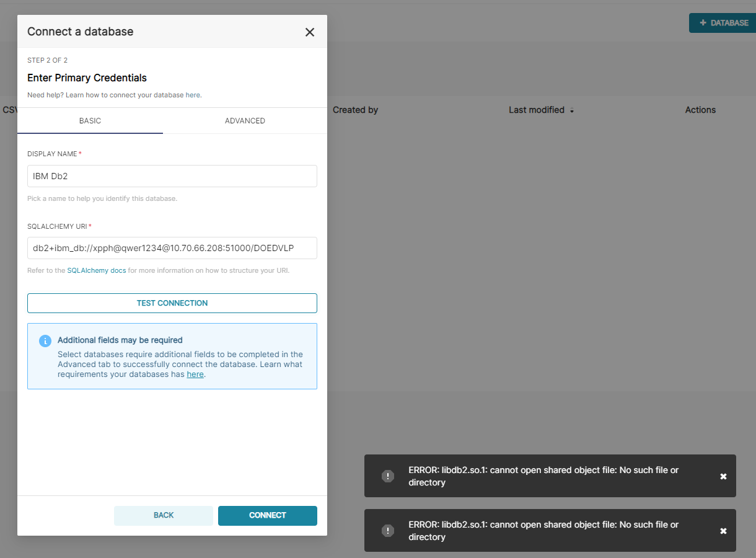This screenshot has width=756, height=558.
Task: Close the Connect a database dialog
Action: (x=309, y=32)
